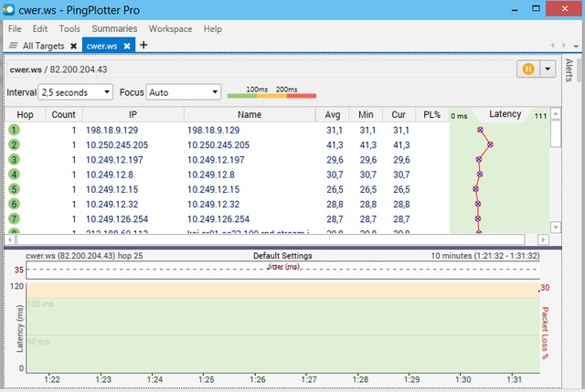Select hop 3 green circle icon
The height and width of the screenshot is (392, 585).
[x=14, y=160]
